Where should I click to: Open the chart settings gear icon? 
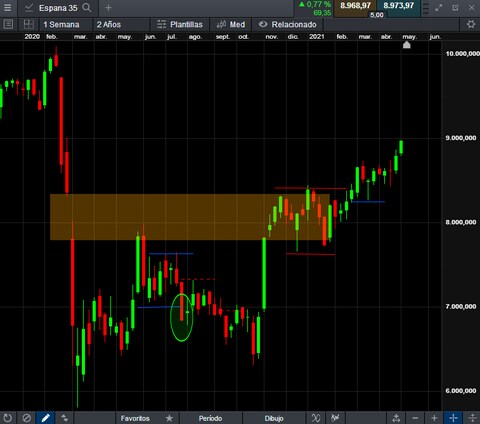[x=471, y=24]
